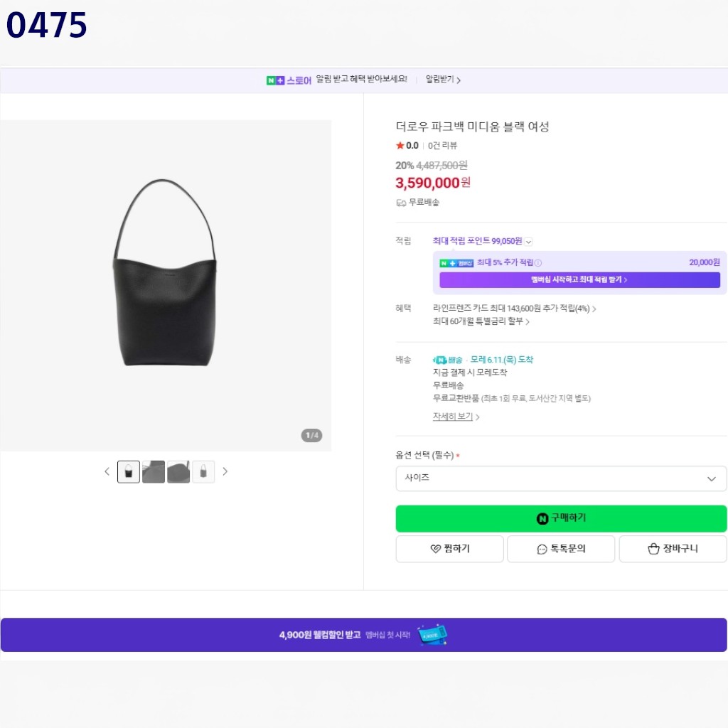Click 알림받기 link in the top banner

(443, 80)
